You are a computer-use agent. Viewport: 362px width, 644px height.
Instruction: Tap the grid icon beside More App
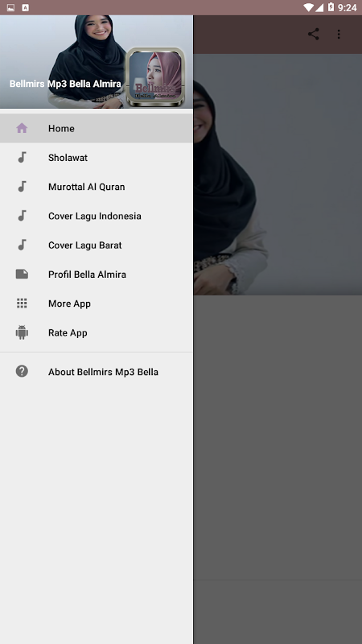pyautogui.click(x=22, y=303)
